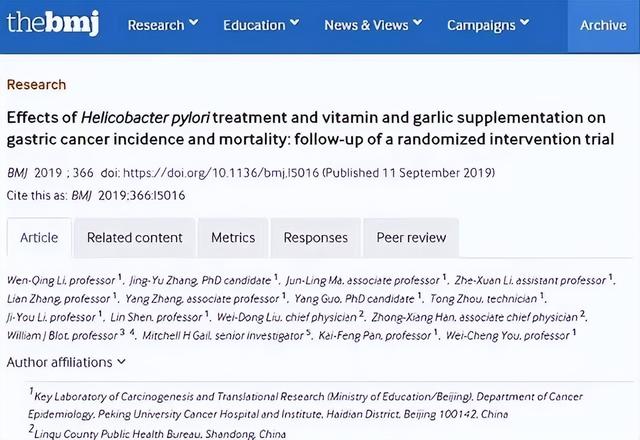Open the News & Views dropdown
The width and height of the screenshot is (640, 440).
pyautogui.click(x=373, y=25)
